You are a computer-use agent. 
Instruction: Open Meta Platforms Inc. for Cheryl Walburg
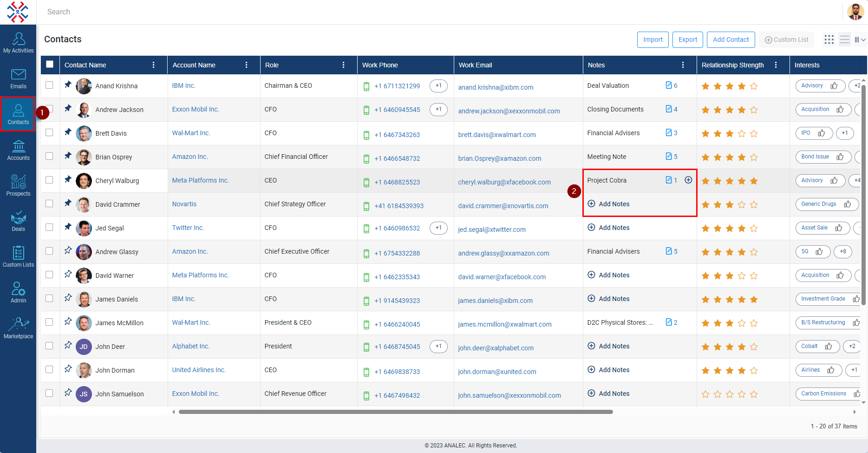(201, 180)
